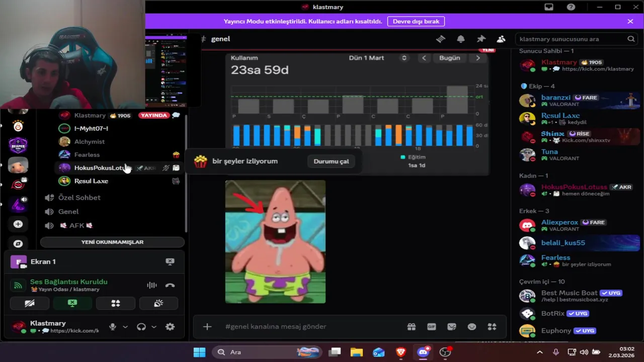Open the Reaper server icon

click(18, 145)
